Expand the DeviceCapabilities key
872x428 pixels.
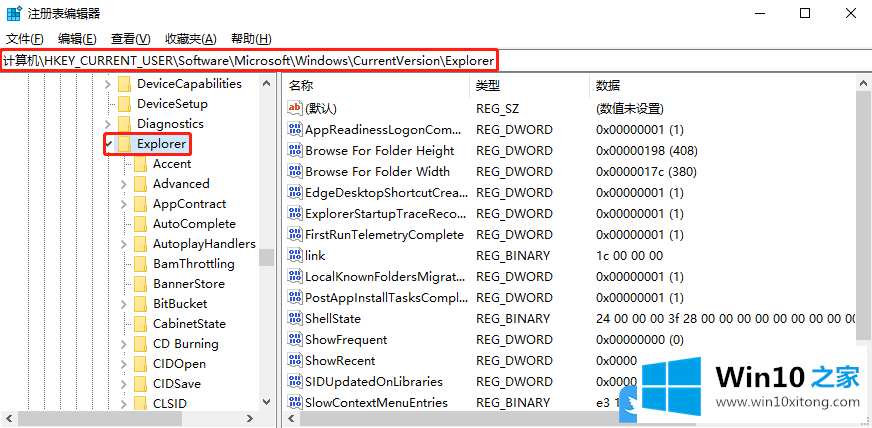(108, 84)
